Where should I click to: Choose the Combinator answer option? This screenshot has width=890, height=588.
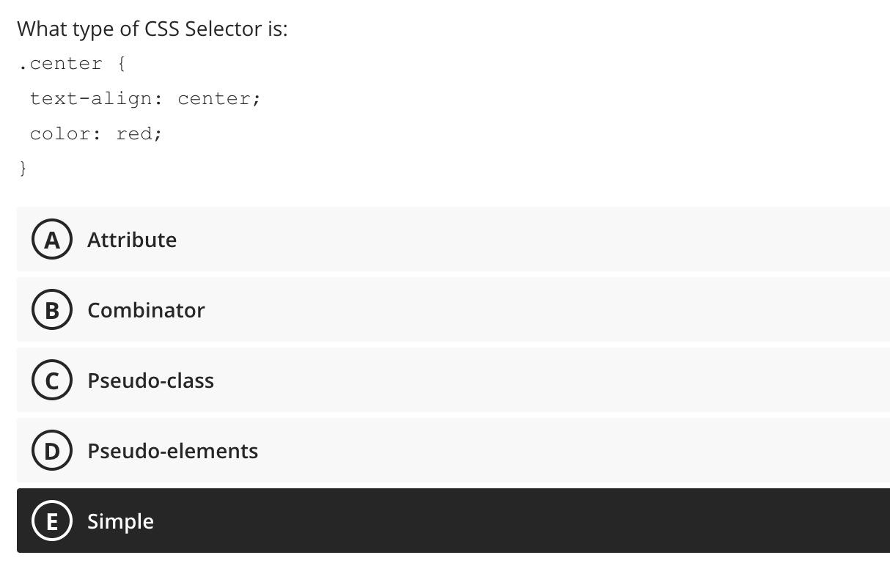440,309
